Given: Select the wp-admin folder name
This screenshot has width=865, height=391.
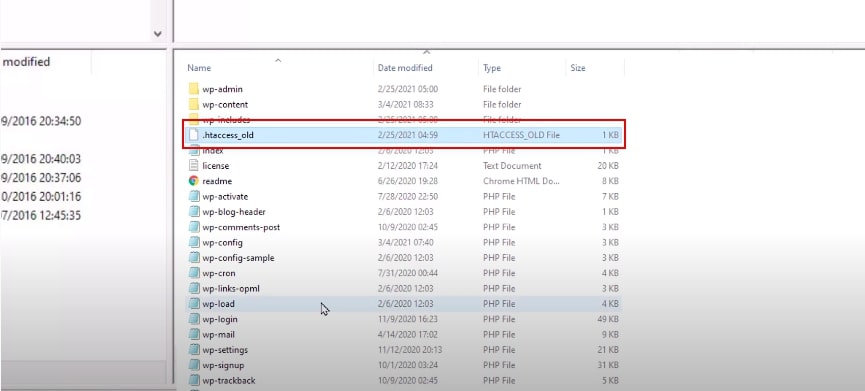Looking at the screenshot, I should tap(222, 89).
